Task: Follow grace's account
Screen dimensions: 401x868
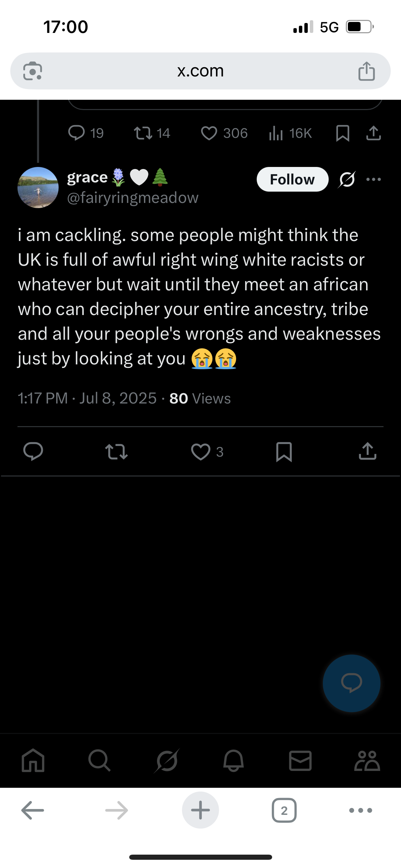Action: pyautogui.click(x=292, y=179)
